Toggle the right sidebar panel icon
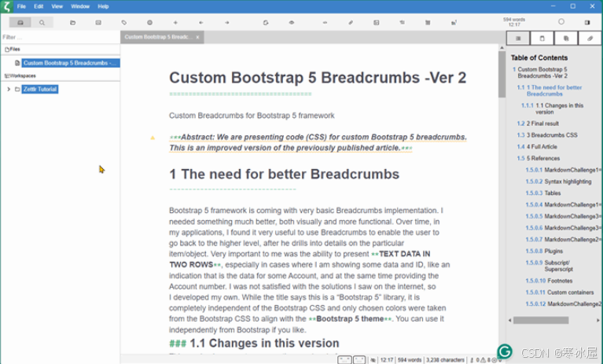The image size is (603, 364). [x=587, y=23]
